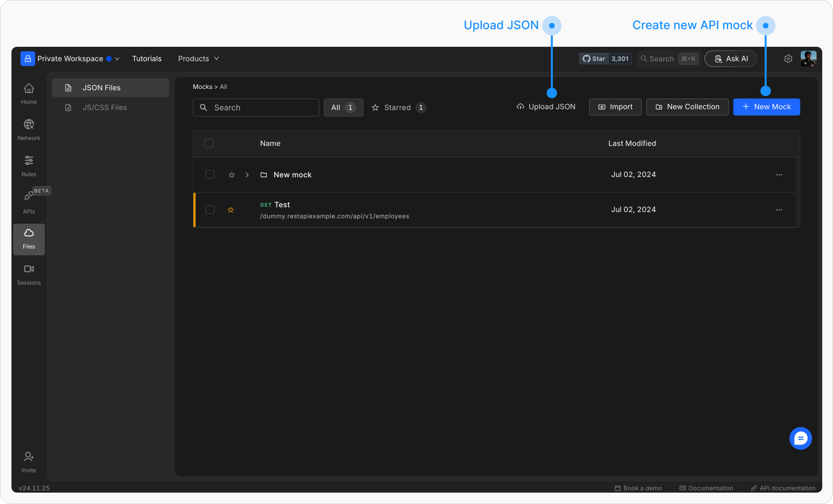Click the Upload JSON button
Screen dimensions: 833x504
546,107
